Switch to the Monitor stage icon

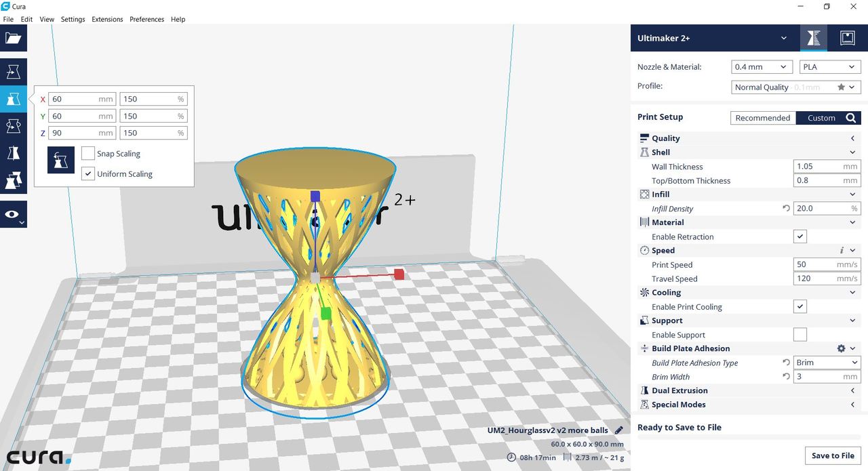pyautogui.click(x=848, y=38)
